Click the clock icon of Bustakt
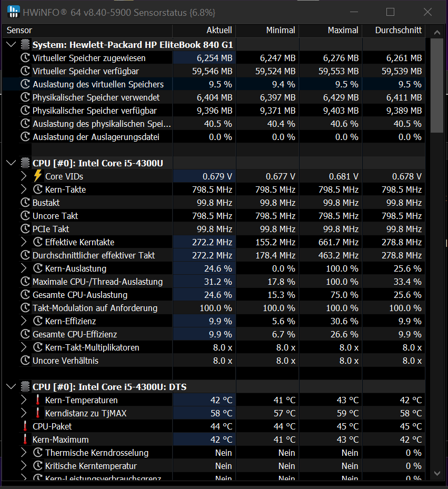The height and width of the screenshot is (489, 448). pyautogui.click(x=25, y=203)
